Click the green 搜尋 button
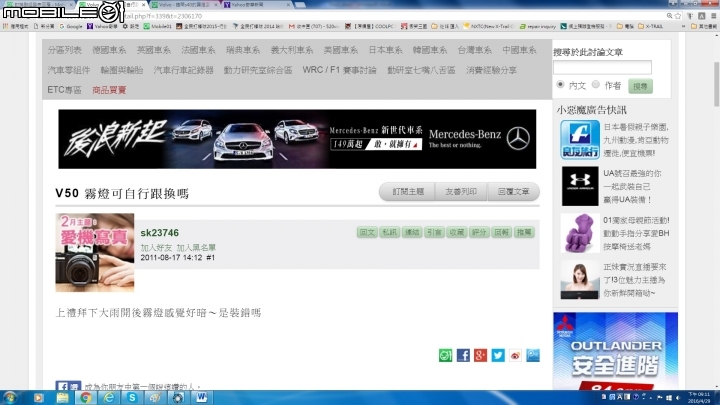 [640, 86]
